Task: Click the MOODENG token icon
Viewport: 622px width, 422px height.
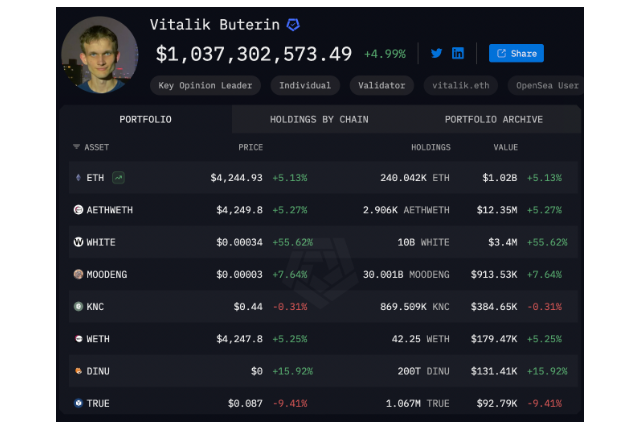Action: click(x=79, y=274)
